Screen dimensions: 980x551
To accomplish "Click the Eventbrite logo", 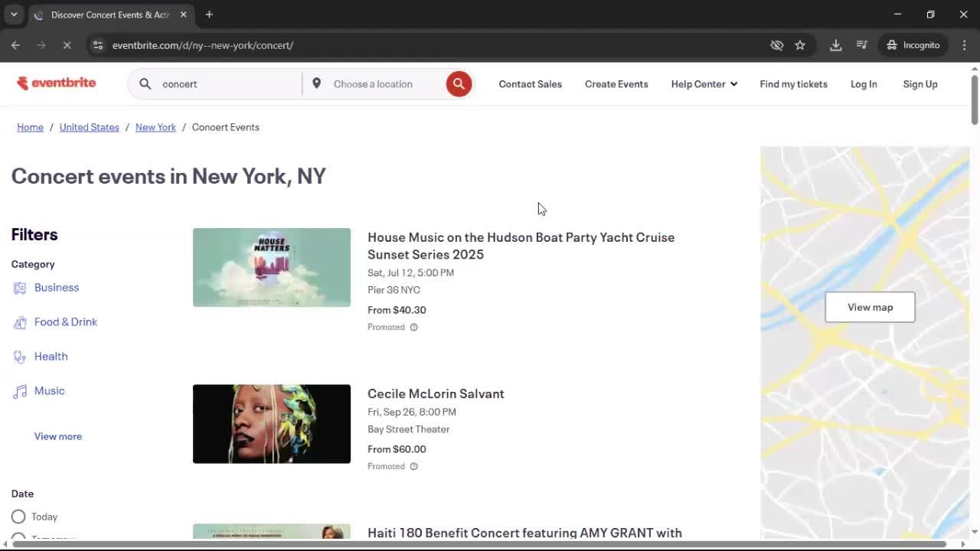I will 57,83.
